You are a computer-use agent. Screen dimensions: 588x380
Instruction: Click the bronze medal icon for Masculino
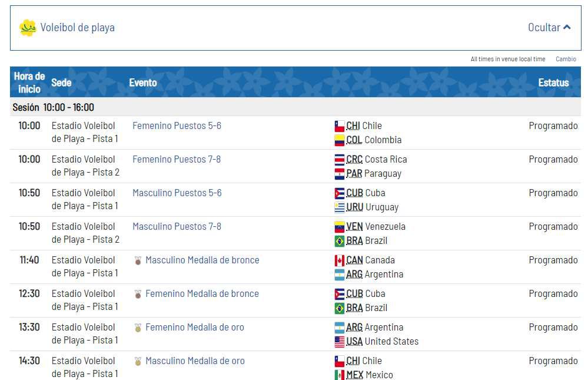138,260
